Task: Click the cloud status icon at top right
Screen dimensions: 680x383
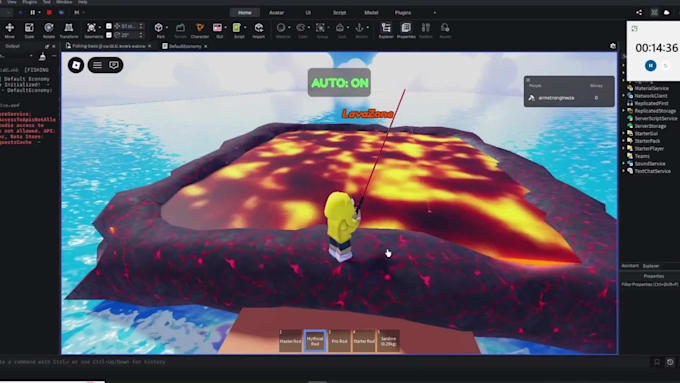Action: click(667, 13)
